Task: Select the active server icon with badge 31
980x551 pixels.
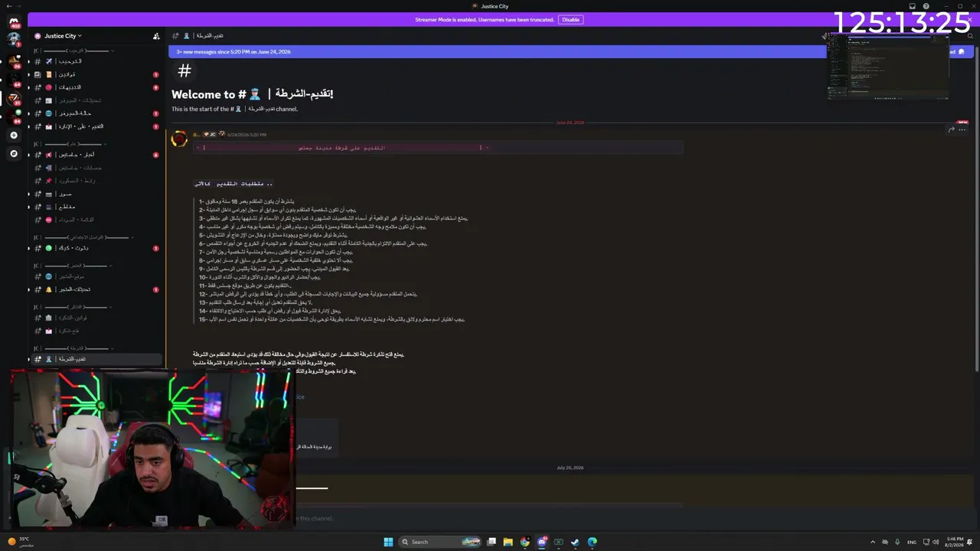Action: coord(14,98)
